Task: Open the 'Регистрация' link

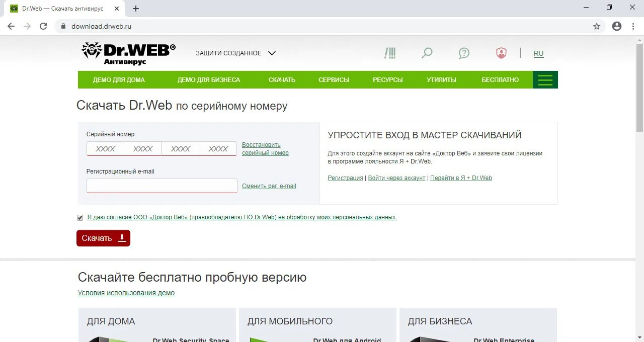Action: pos(345,178)
